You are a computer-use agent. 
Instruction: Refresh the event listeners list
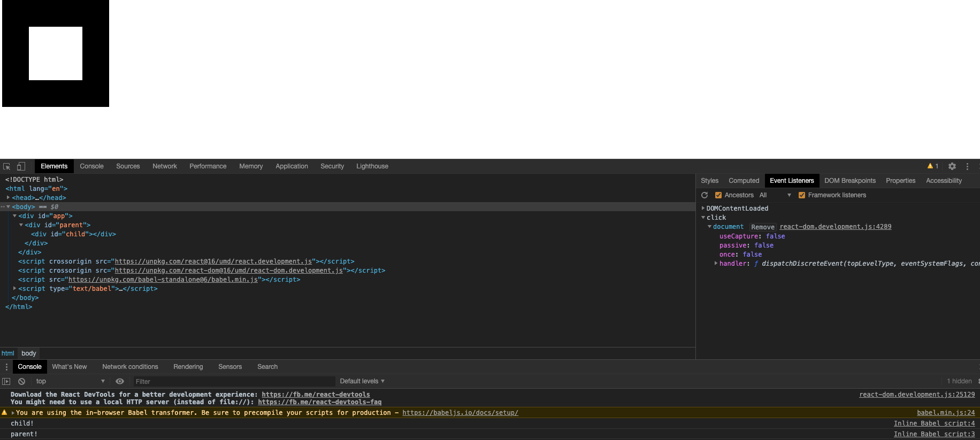pyautogui.click(x=705, y=195)
